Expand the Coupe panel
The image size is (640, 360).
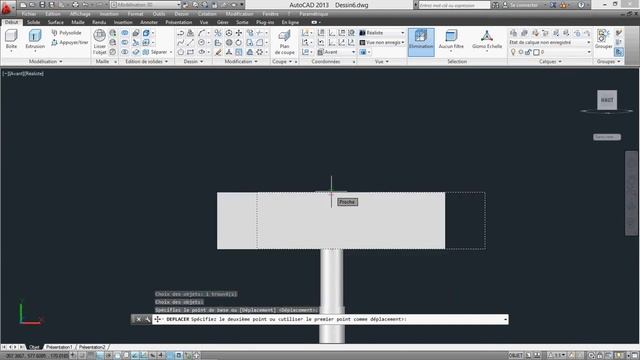282,62
